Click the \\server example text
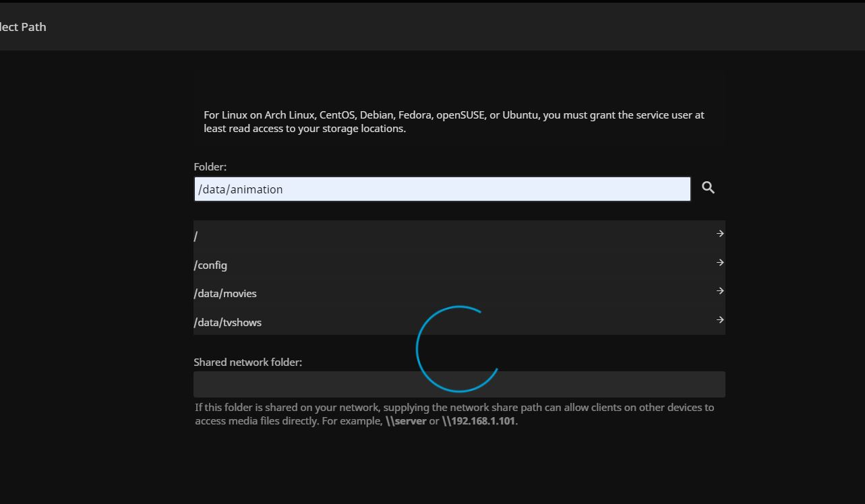The width and height of the screenshot is (865, 504). click(406, 421)
